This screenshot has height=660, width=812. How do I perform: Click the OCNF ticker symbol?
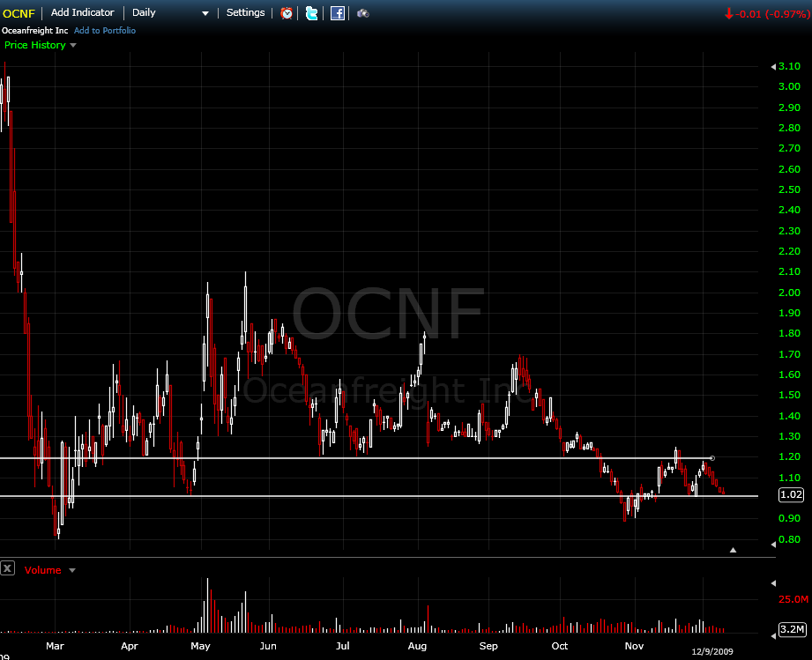coord(19,13)
